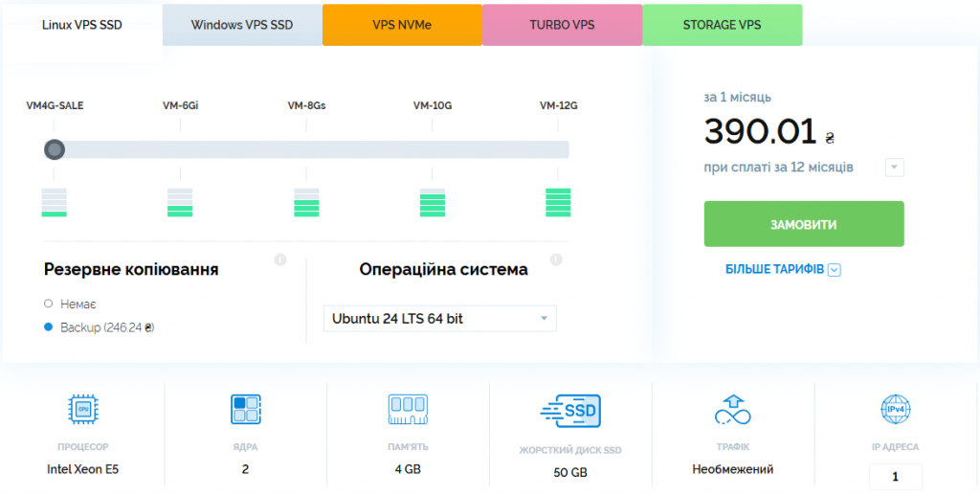Click the IPv4 globe icon
The image size is (980, 496).
point(895,410)
